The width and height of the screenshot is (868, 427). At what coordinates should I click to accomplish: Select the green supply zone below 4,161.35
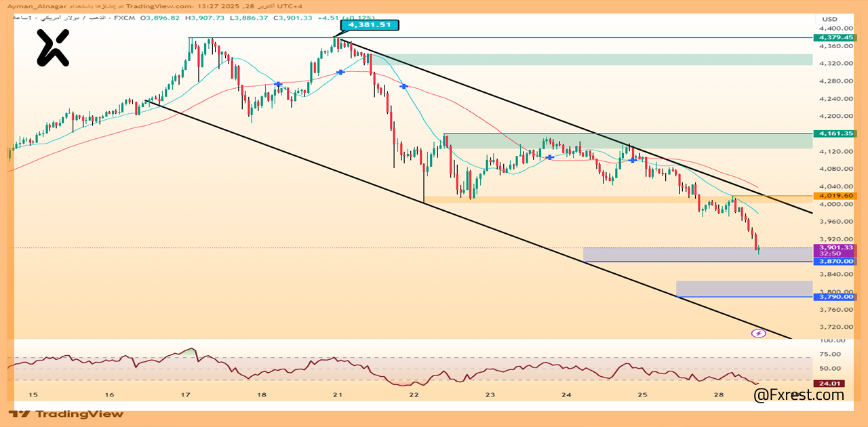pos(627,141)
